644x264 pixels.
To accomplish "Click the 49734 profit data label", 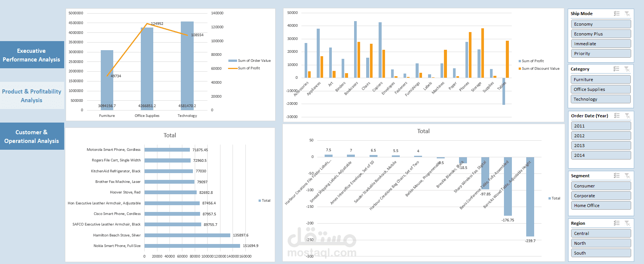I will [x=116, y=76].
